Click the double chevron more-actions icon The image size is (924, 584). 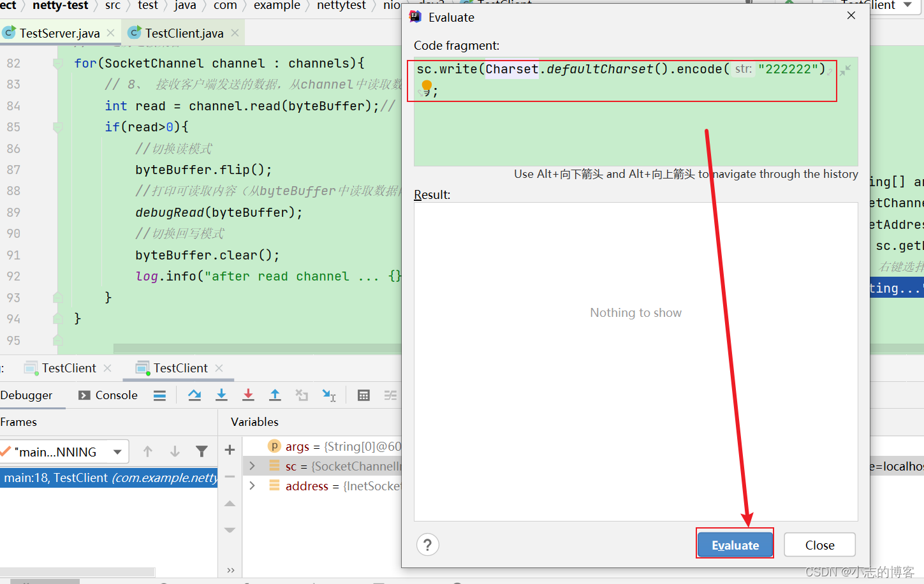[231, 570]
